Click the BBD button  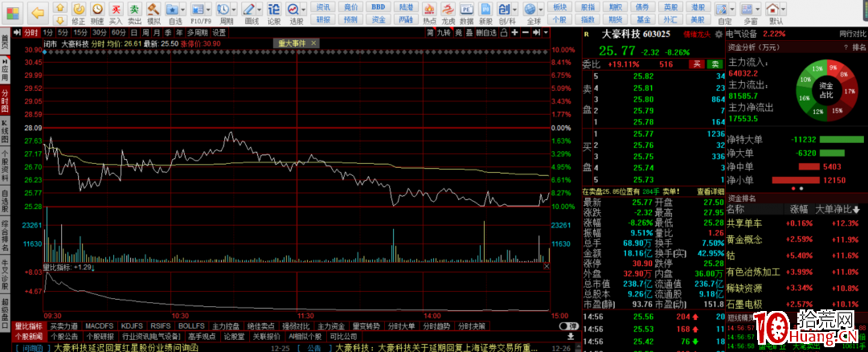(378, 6)
